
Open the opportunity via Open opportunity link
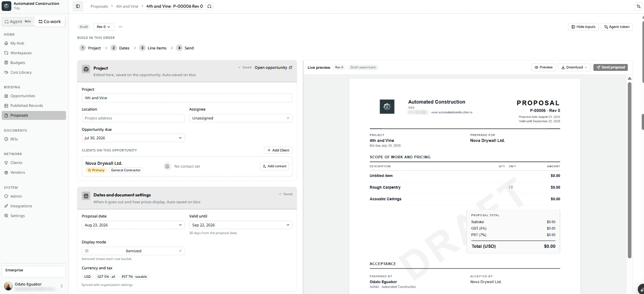[x=273, y=68]
